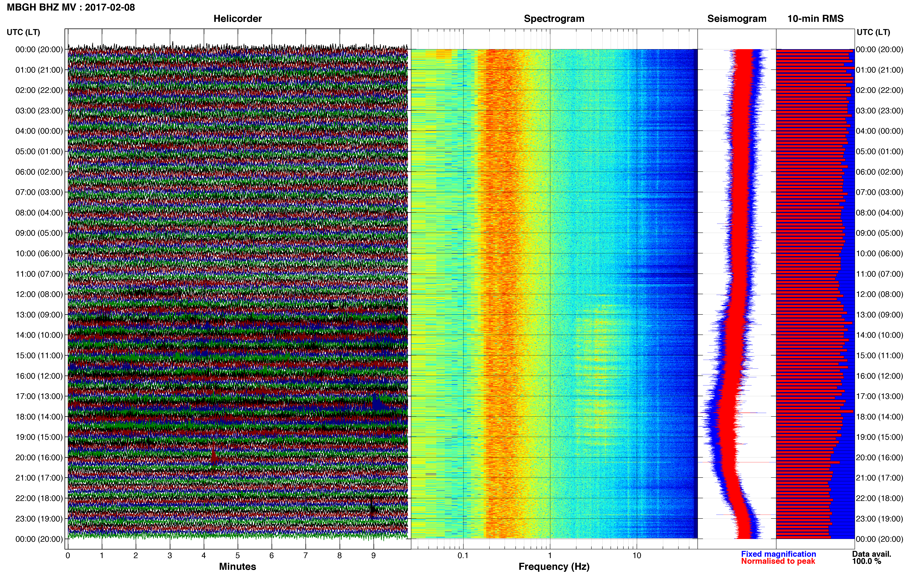The height and width of the screenshot is (578, 924).
Task: Click the 'Minutes' x-axis label
Action: (238, 566)
